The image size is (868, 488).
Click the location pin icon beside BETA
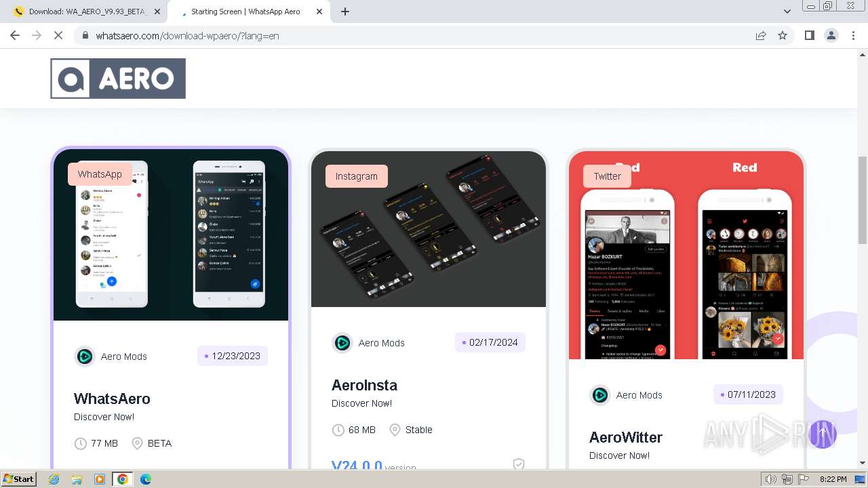click(x=137, y=443)
